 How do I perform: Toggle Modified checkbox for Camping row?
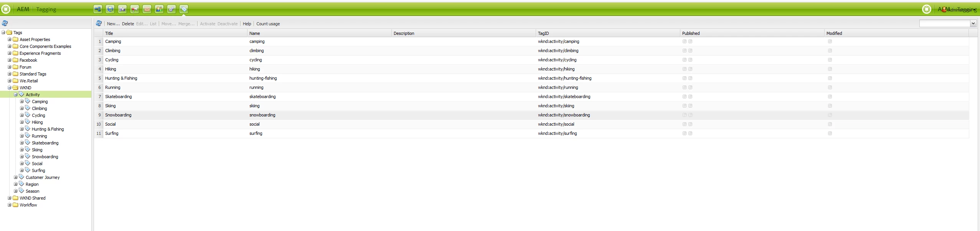(830, 41)
